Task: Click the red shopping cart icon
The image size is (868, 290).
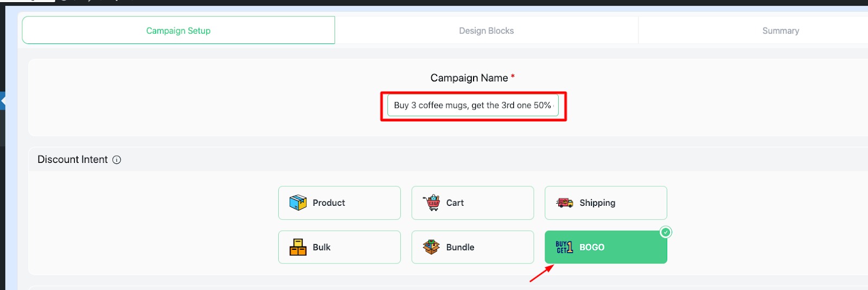Action: pos(432,203)
